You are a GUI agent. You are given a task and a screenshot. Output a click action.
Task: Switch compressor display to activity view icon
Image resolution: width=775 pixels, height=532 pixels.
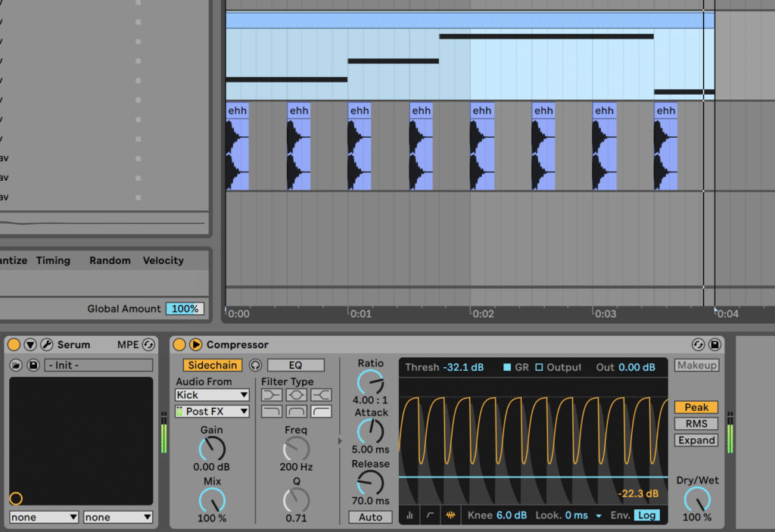pyautogui.click(x=452, y=515)
